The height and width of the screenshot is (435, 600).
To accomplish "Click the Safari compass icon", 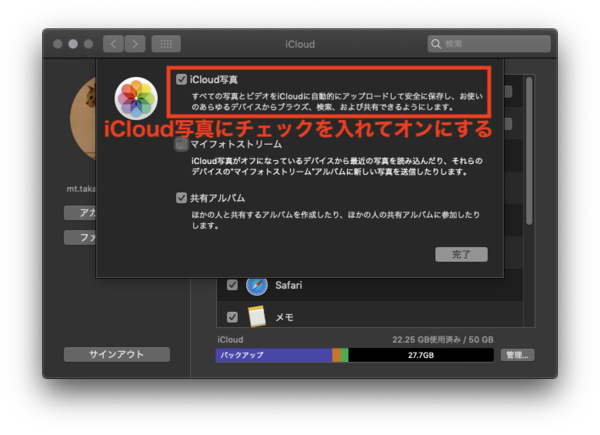I will point(257,285).
